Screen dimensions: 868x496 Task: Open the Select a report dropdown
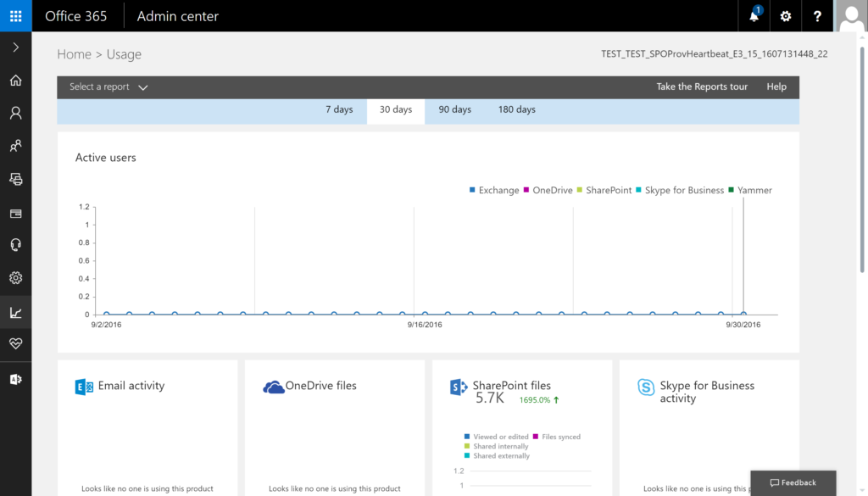coord(108,87)
